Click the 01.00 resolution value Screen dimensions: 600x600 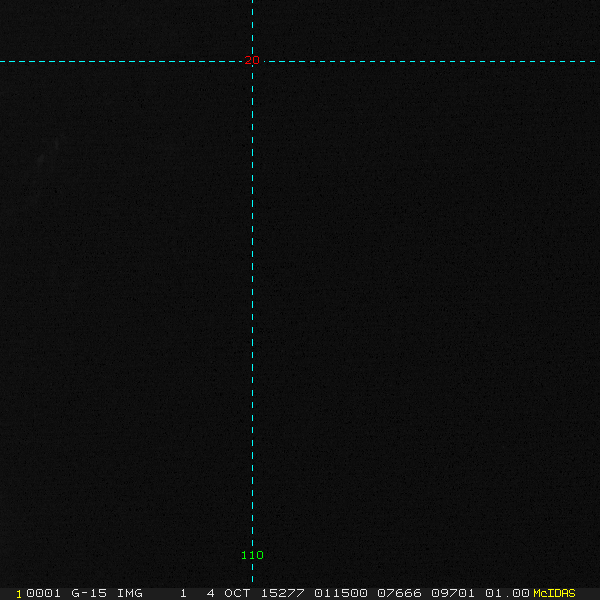point(507,593)
